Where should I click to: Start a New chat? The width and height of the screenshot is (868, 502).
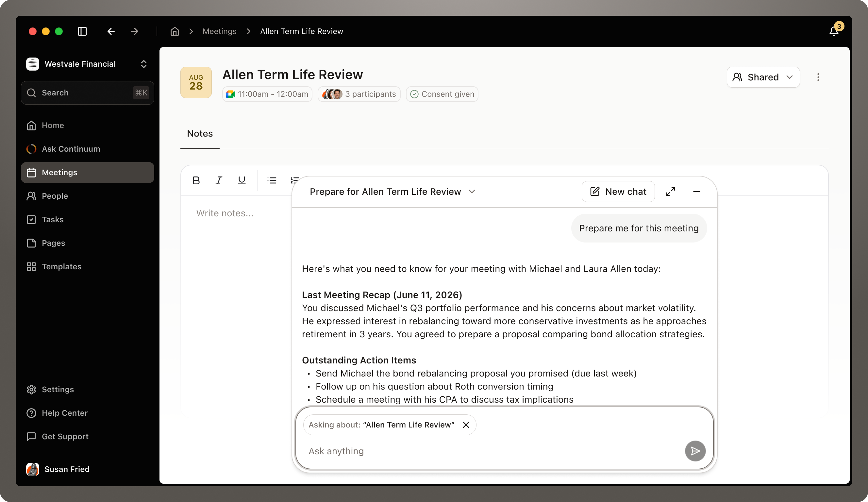click(618, 192)
